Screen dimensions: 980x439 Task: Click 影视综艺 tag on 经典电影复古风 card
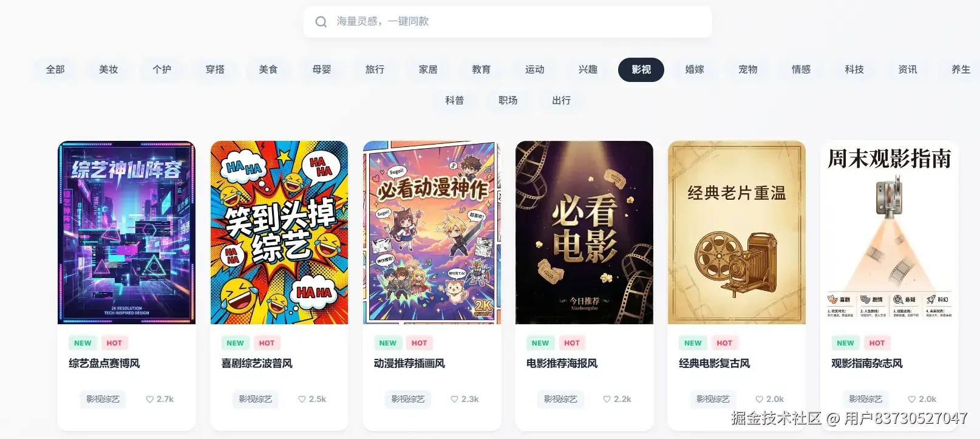pos(713,400)
